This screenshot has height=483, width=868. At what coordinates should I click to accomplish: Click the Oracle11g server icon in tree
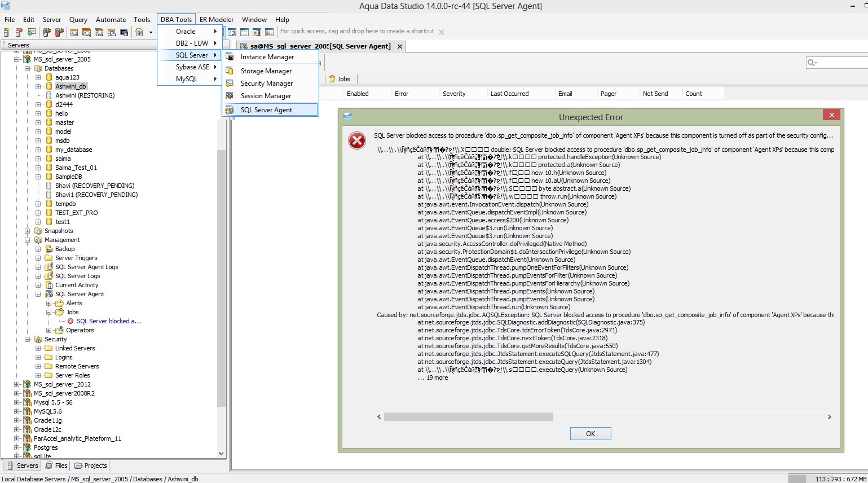coord(27,420)
